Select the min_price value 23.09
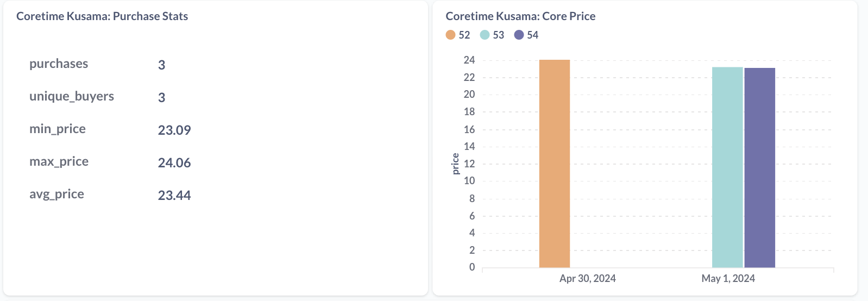868x301 pixels. click(174, 130)
